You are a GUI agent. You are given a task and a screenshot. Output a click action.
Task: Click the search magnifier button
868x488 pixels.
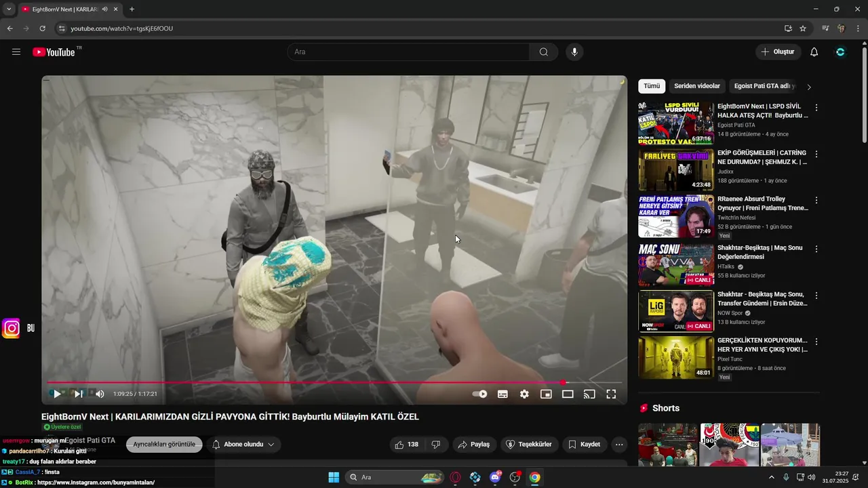[x=544, y=52]
